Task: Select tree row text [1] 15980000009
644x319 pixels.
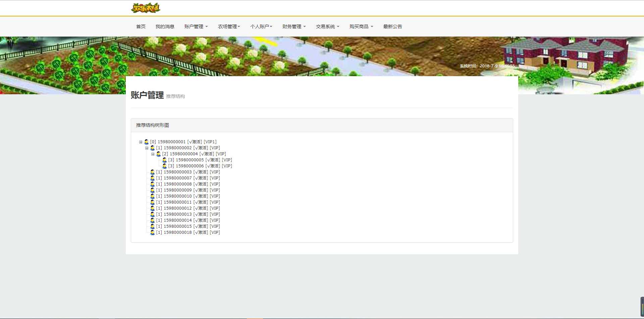Action: [x=188, y=190]
